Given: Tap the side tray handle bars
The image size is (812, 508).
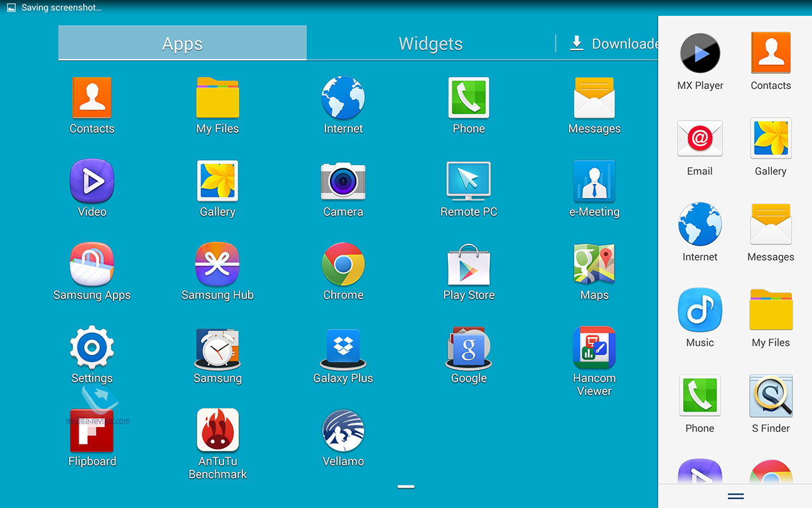Looking at the screenshot, I should (x=735, y=496).
